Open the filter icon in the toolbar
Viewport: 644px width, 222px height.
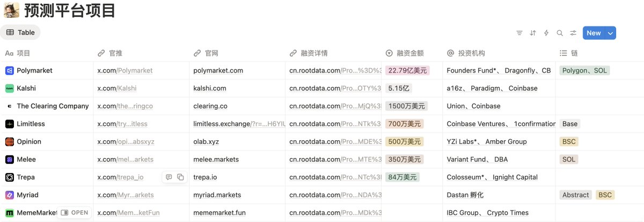coord(519,33)
